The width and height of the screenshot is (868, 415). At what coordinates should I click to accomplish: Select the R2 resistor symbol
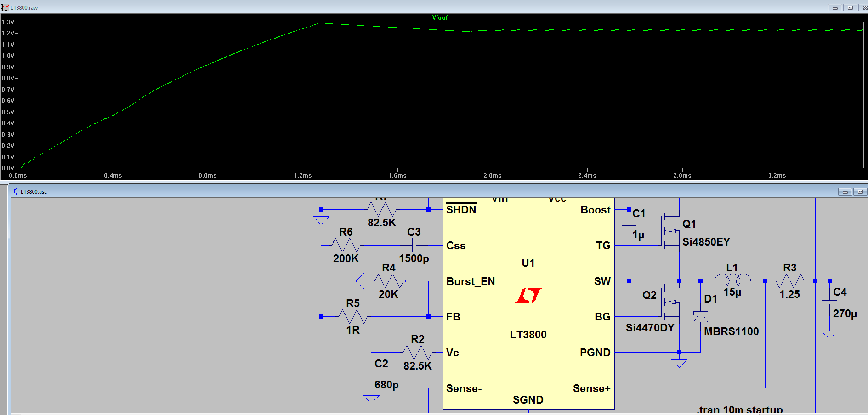pyautogui.click(x=417, y=353)
